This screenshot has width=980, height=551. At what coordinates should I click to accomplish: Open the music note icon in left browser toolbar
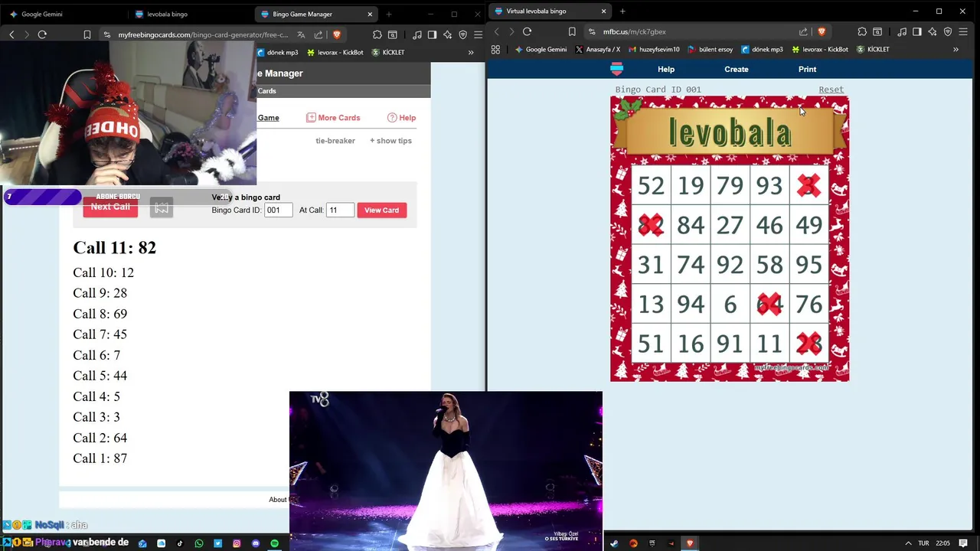coord(417,34)
